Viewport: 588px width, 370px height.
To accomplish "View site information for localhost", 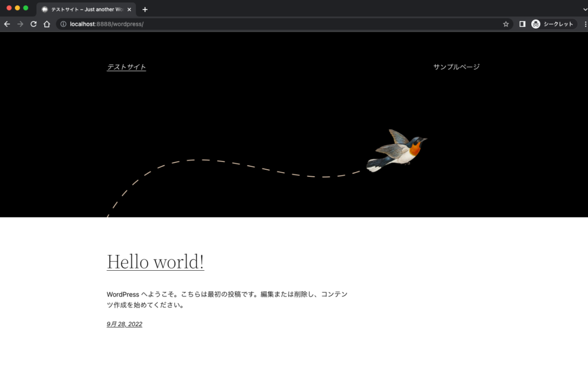I will [x=63, y=24].
